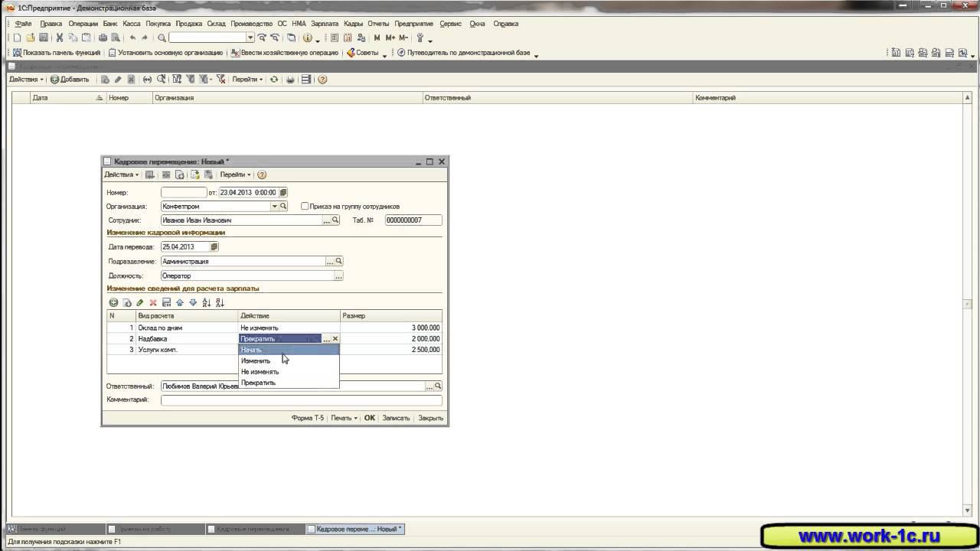This screenshot has height=551, width=980.
Task: Click Установить основную организацию
Action: [165, 53]
